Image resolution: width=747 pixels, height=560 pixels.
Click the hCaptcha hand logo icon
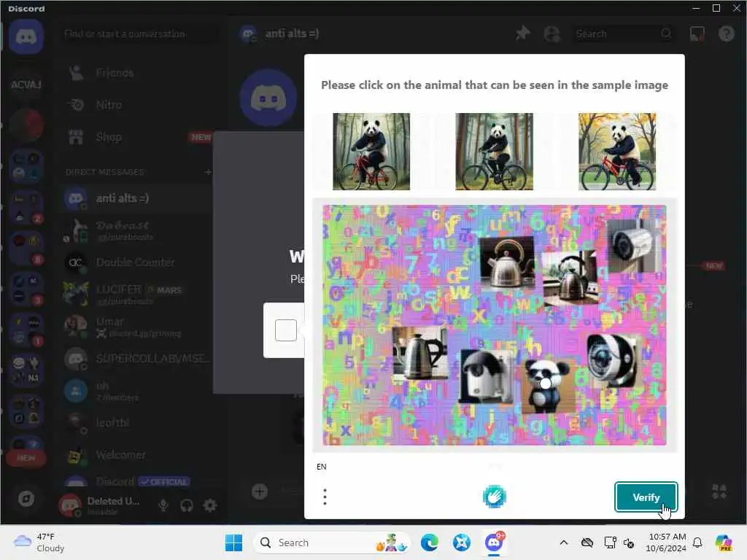(x=494, y=497)
